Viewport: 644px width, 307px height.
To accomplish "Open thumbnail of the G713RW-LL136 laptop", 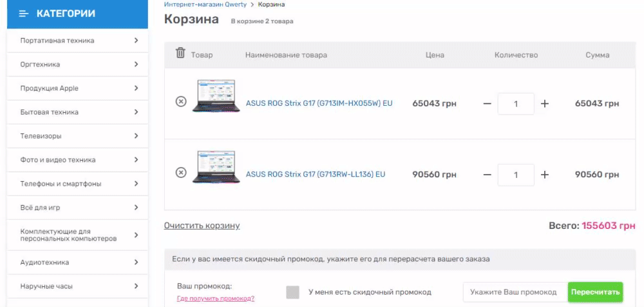I will click(x=216, y=167).
